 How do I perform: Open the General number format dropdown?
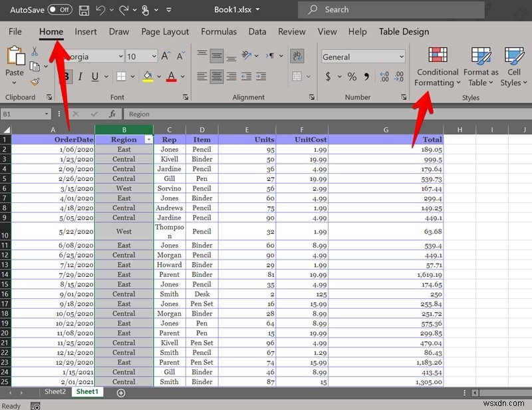pos(402,57)
